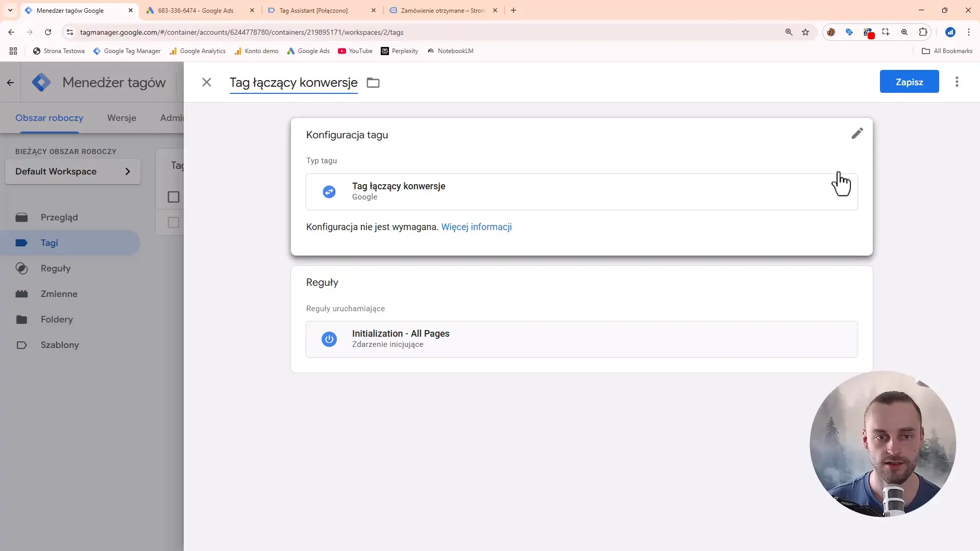The image size is (980, 551).
Task: Click the Przegląd sidebar icon
Action: tap(21, 217)
